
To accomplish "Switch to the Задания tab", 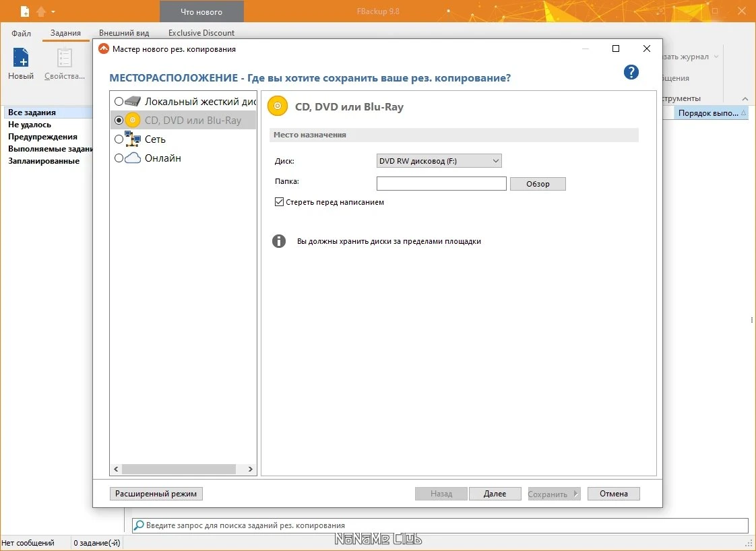I will [65, 33].
